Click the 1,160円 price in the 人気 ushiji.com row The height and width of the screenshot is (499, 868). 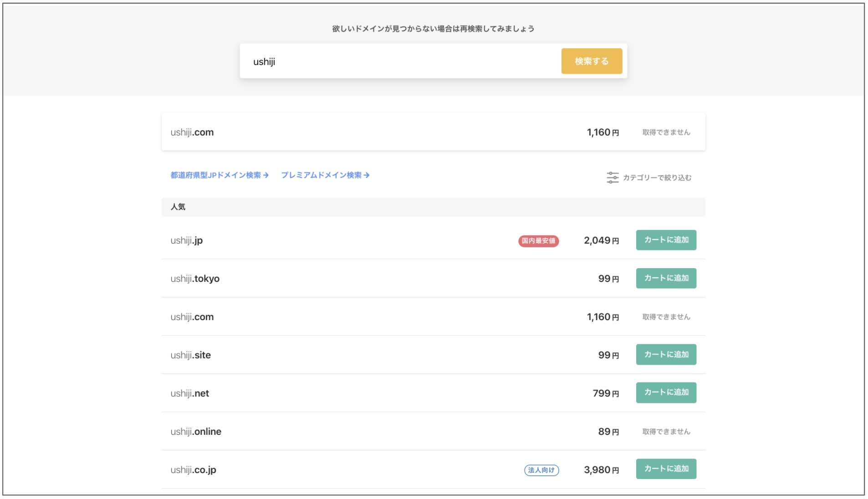[602, 317]
